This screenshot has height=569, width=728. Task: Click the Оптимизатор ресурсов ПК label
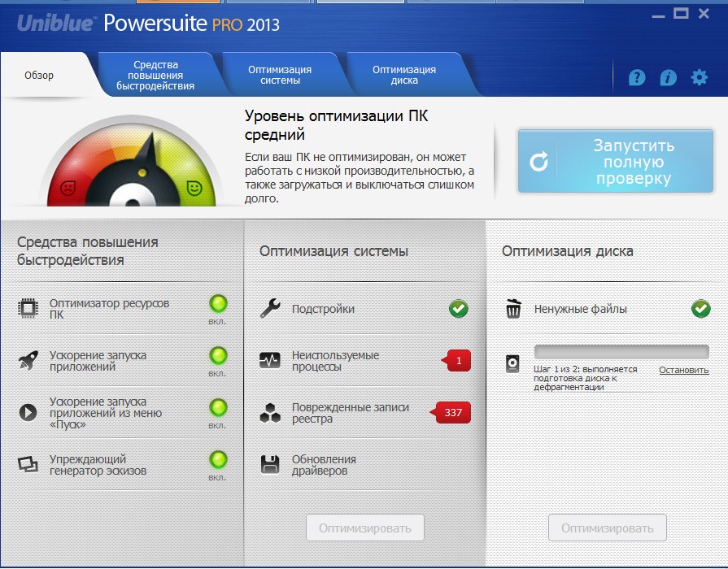pyautogui.click(x=110, y=309)
